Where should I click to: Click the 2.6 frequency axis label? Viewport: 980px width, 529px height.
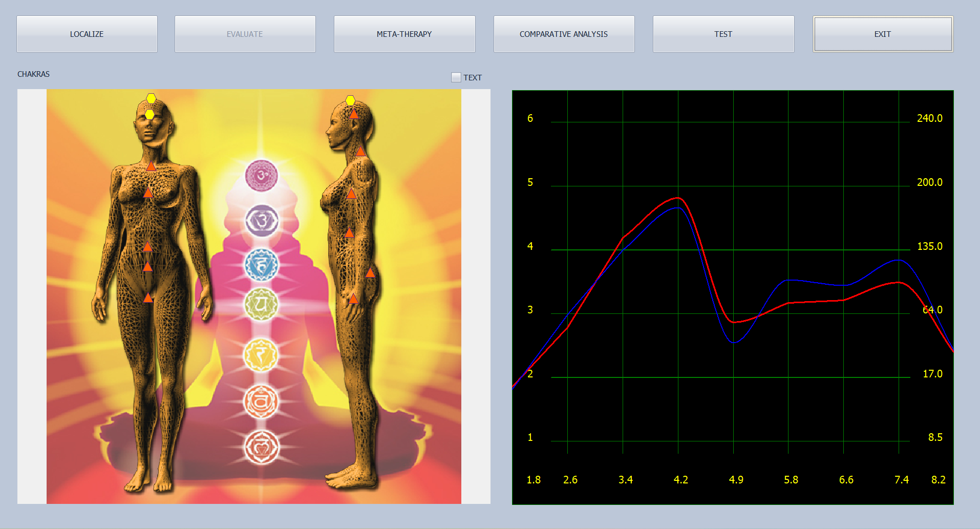[570, 480]
